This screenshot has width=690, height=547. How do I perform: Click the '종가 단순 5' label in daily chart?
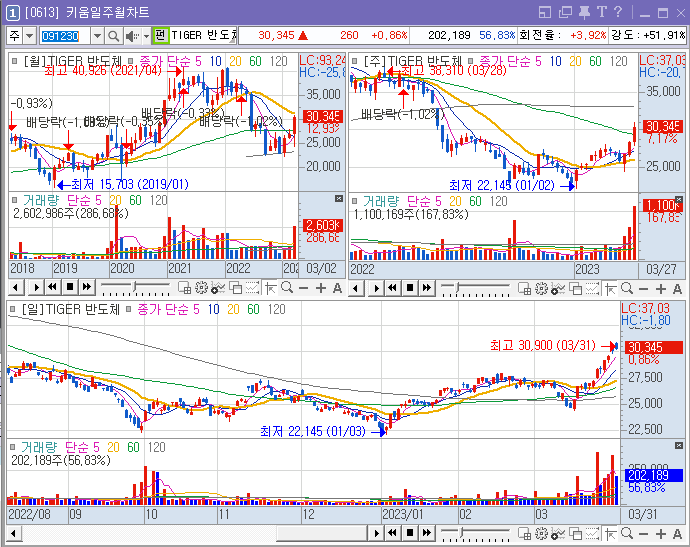(168, 309)
